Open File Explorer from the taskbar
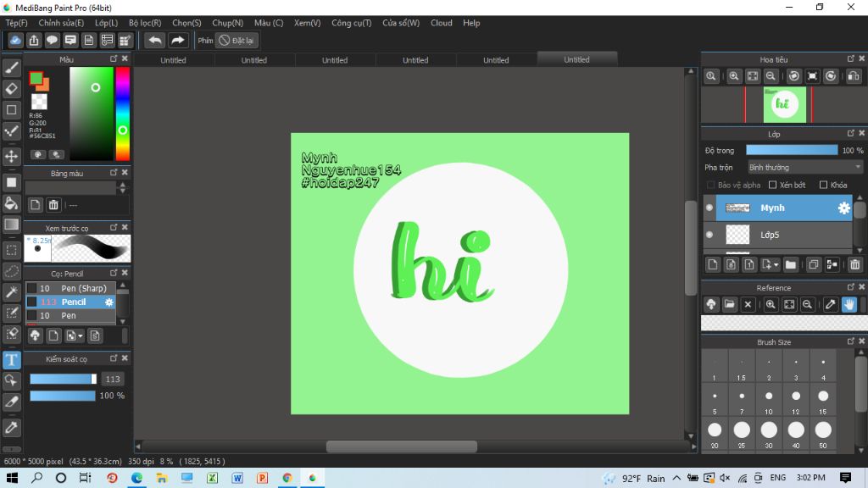 point(162,478)
